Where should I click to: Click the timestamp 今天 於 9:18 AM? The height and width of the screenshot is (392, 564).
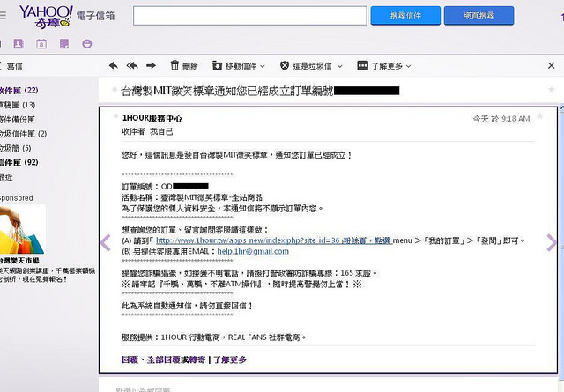coord(501,118)
